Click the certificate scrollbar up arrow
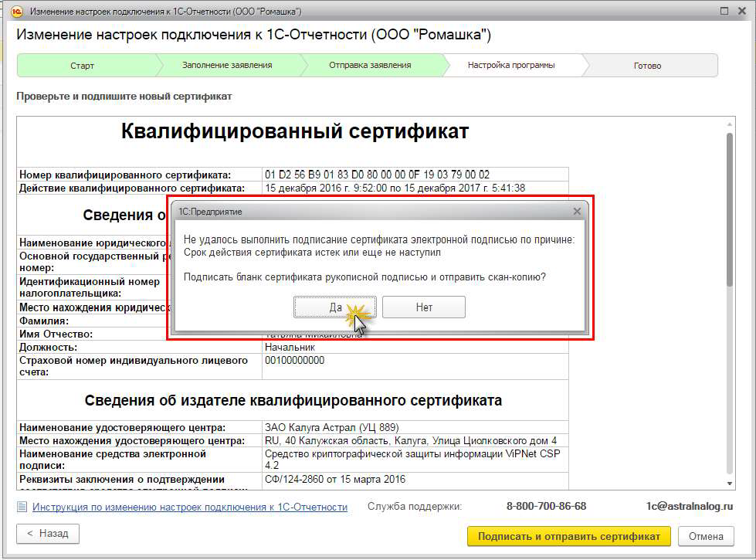This screenshot has width=756, height=560. [730, 124]
